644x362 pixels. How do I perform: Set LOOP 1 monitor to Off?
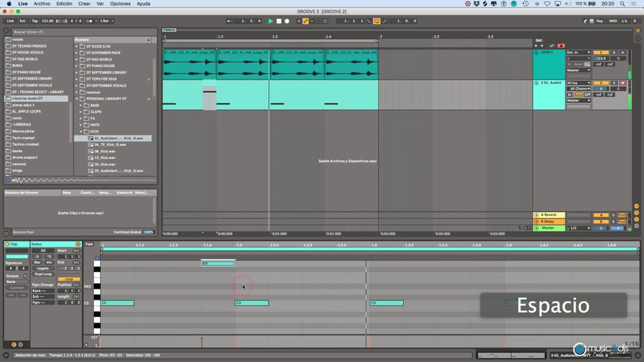click(588, 64)
